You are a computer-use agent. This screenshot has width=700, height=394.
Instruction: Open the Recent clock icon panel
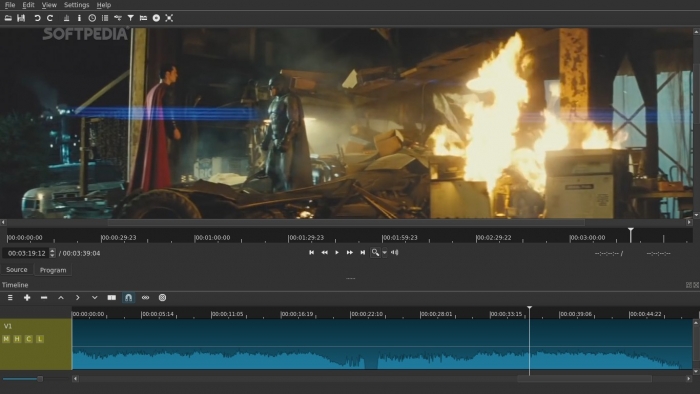(x=92, y=18)
